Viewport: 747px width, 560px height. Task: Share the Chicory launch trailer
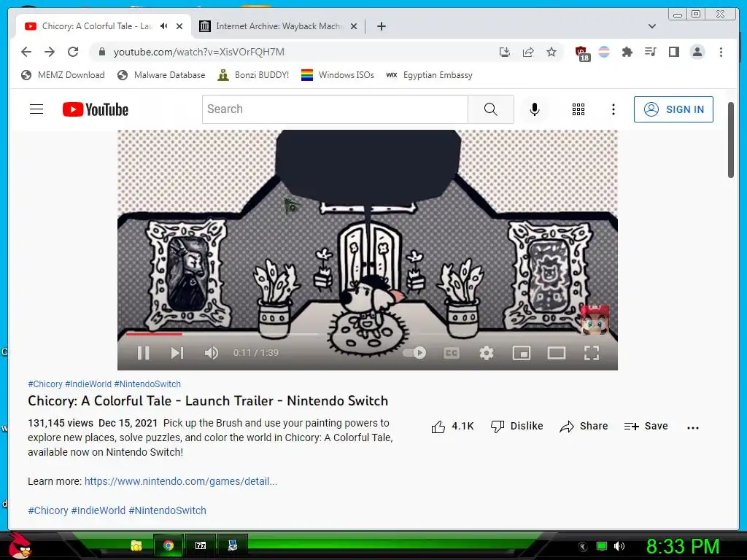tap(584, 426)
